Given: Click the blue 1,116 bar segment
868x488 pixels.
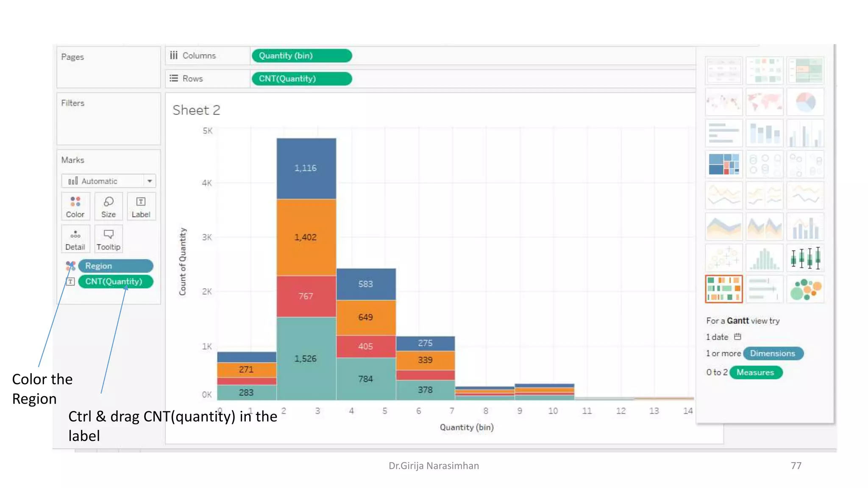Looking at the screenshot, I should coord(306,168).
